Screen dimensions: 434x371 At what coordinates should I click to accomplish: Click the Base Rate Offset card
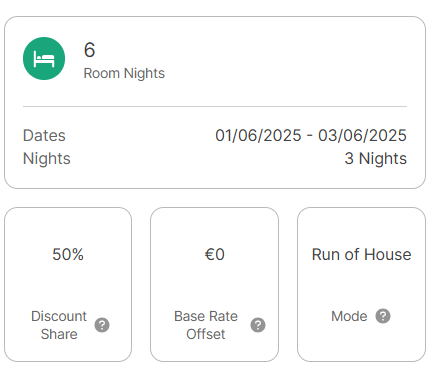tap(215, 285)
